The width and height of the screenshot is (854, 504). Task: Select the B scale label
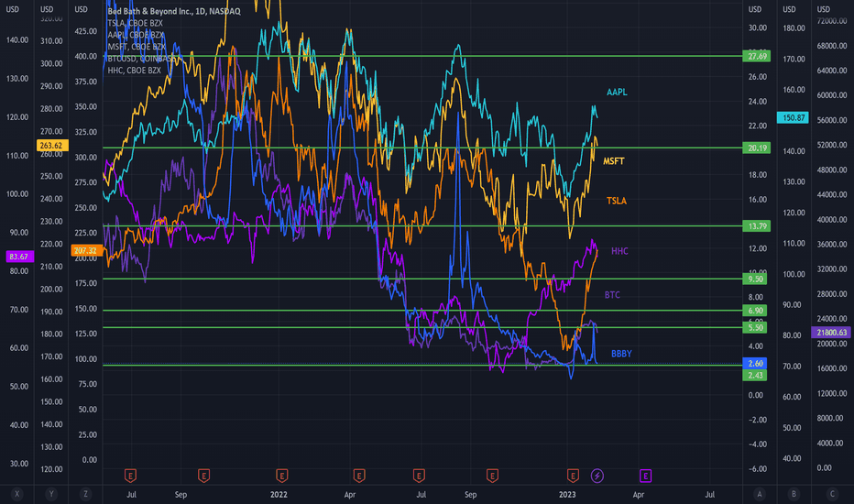point(794,494)
